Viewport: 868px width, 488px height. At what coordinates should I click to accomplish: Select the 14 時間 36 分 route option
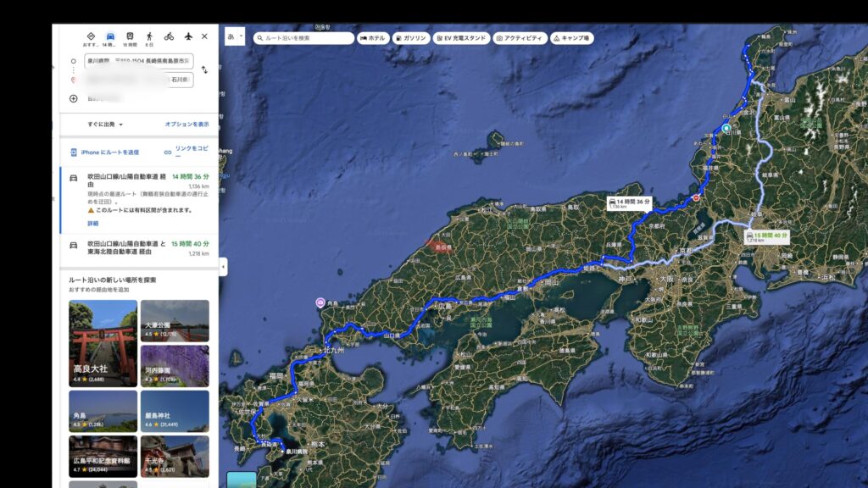(140, 200)
